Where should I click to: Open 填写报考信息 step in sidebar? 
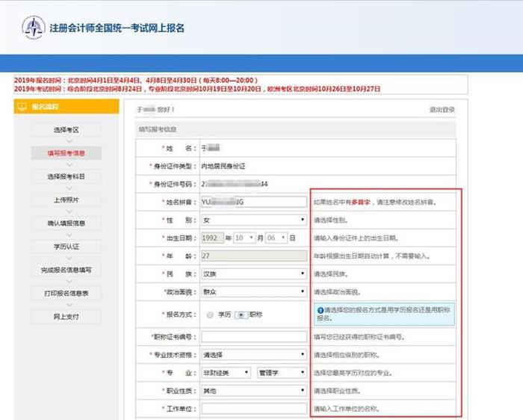[66, 153]
